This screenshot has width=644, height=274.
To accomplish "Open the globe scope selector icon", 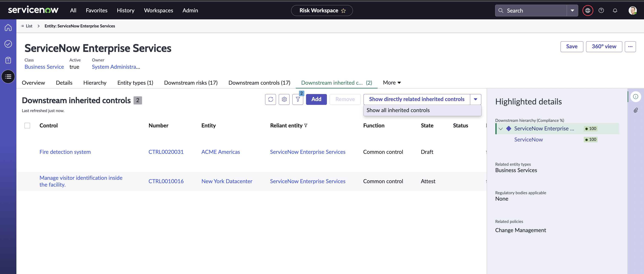I will pyautogui.click(x=588, y=10).
